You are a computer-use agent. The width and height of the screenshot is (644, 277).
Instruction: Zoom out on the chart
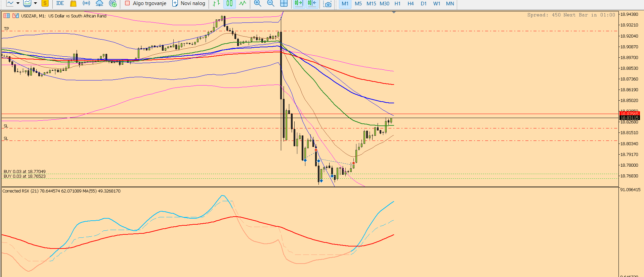271,3
